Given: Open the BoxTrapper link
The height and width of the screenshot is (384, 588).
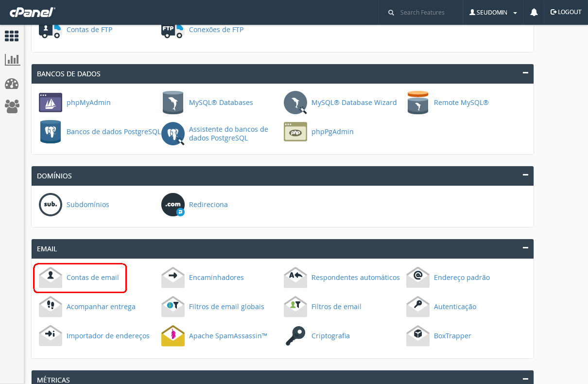Looking at the screenshot, I should [452, 336].
